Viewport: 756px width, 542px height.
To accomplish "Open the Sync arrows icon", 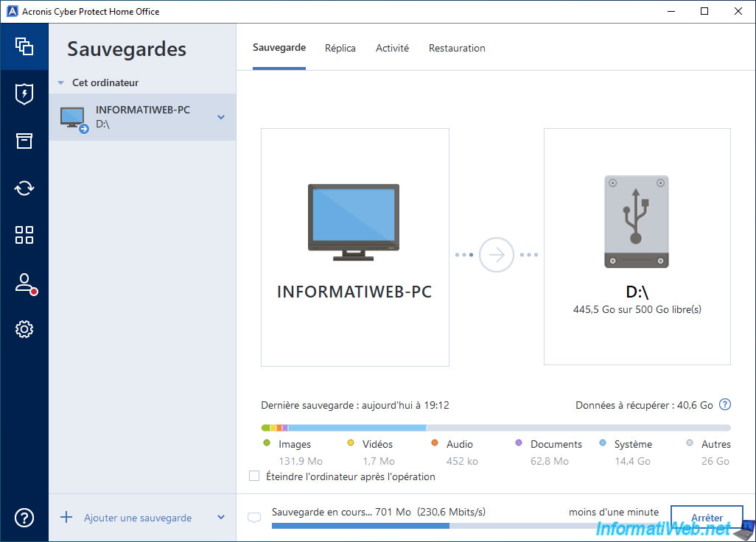I will pos(24,188).
